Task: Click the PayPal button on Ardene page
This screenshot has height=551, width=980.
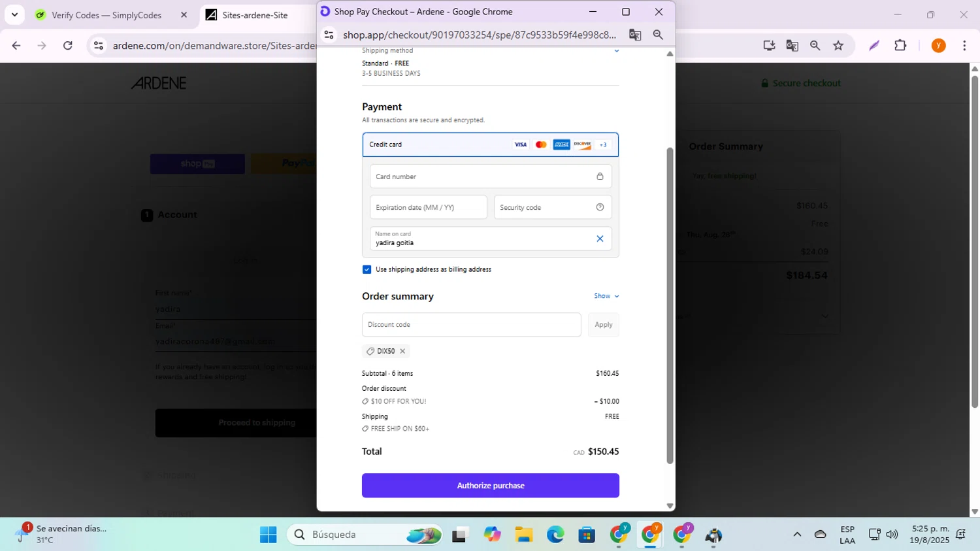Action: pyautogui.click(x=284, y=164)
